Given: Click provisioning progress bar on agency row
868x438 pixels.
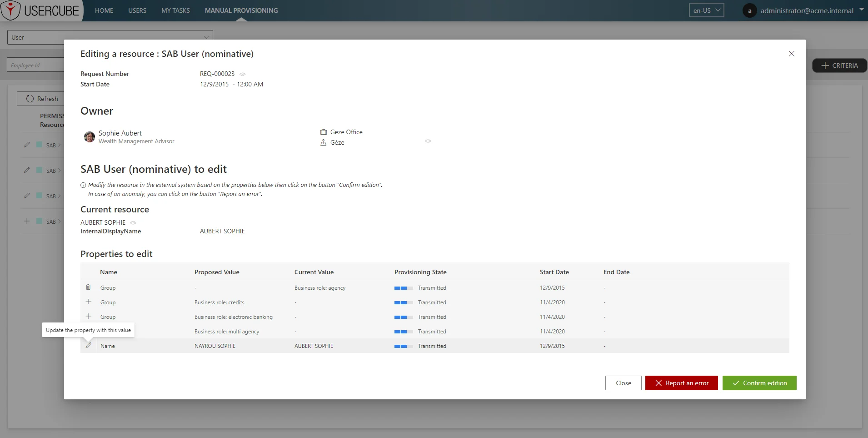Looking at the screenshot, I should (x=404, y=288).
